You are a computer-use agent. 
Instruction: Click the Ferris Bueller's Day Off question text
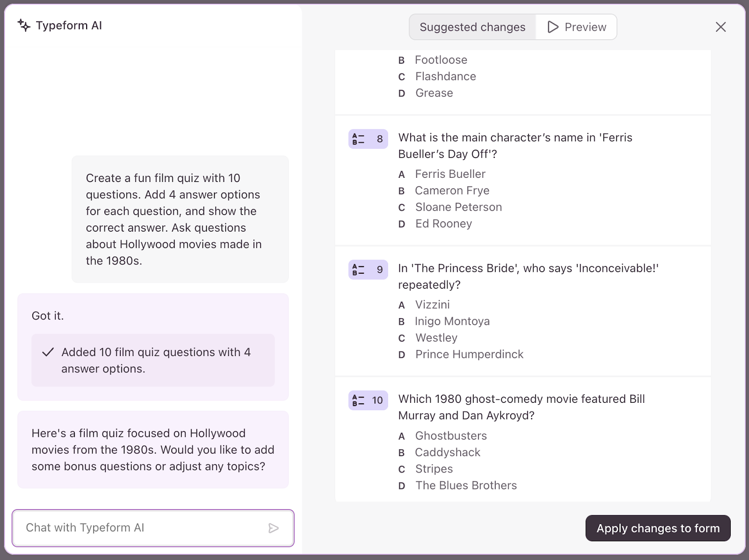click(x=515, y=145)
